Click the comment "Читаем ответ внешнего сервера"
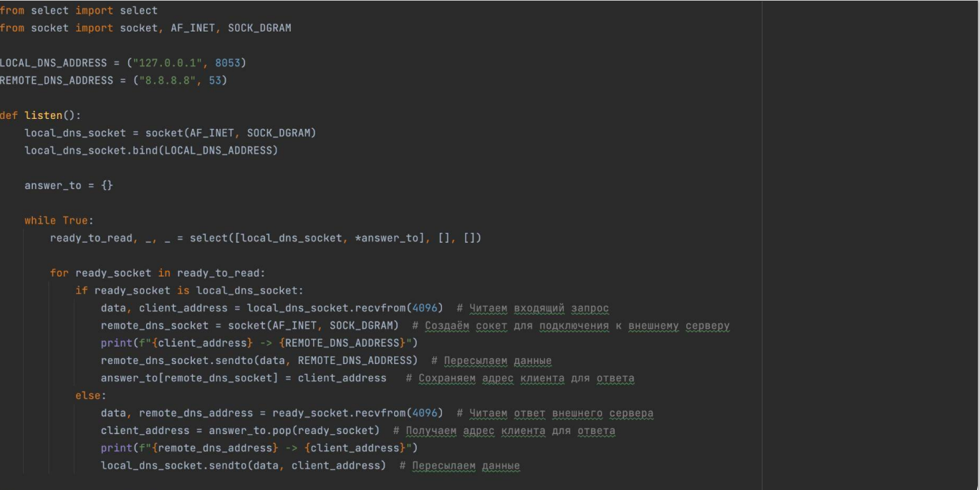Screen dimensions: 980x490 [x=555, y=413]
